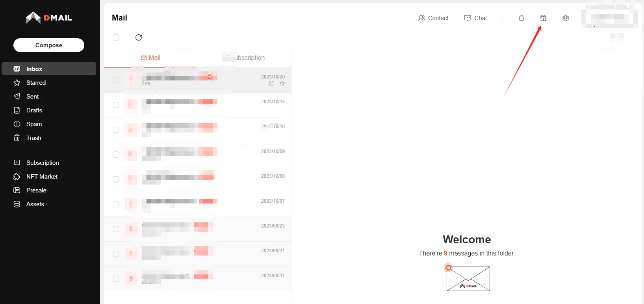Open the message dated 2023/10/09

(197, 155)
